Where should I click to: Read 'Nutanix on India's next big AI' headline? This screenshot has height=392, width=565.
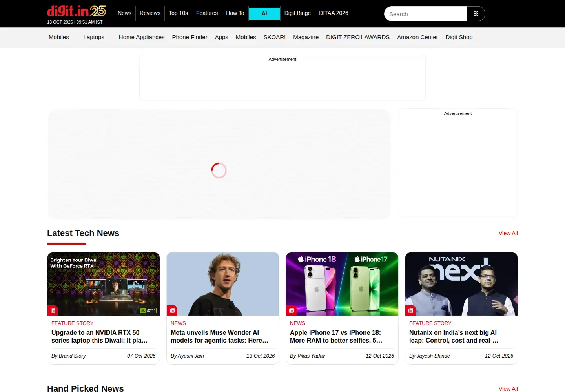pyautogui.click(x=454, y=336)
